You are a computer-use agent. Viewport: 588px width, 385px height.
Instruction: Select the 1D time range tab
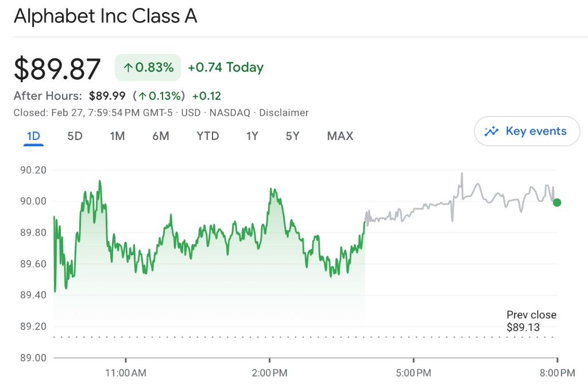point(33,136)
